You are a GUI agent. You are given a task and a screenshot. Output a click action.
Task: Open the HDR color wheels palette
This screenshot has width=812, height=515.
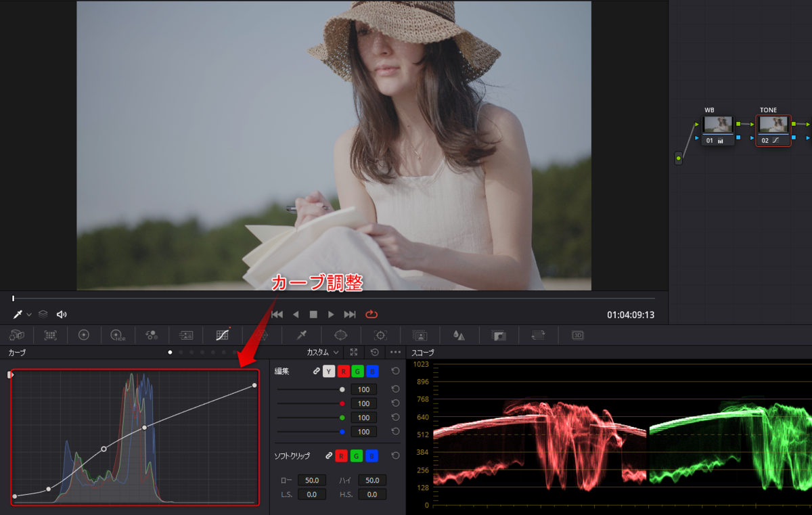118,335
